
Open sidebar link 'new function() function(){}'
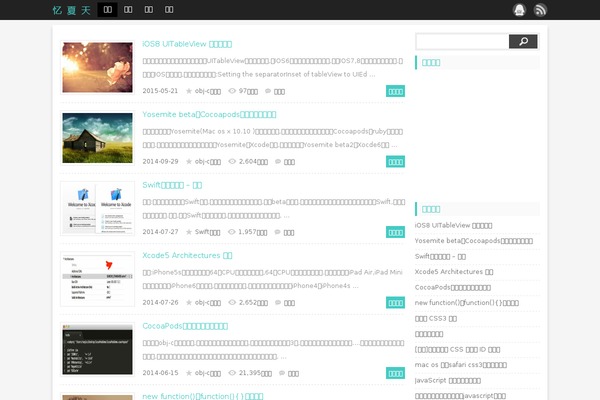(x=467, y=303)
